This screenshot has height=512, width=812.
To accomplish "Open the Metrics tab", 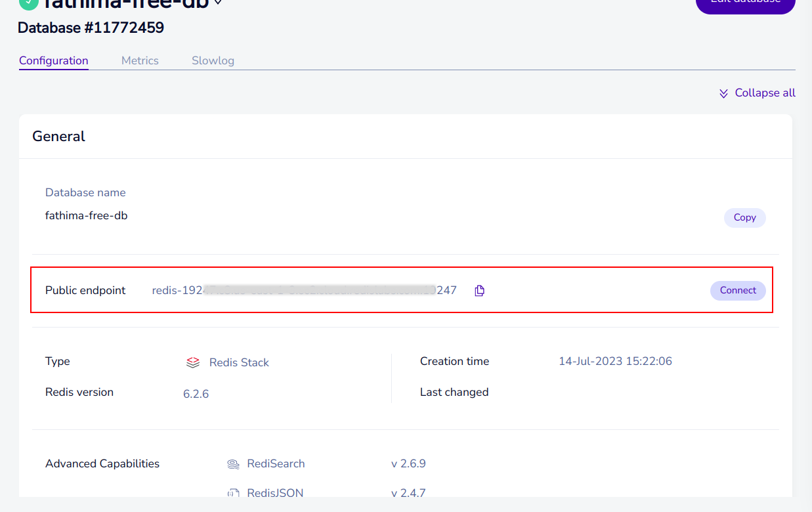I will pyautogui.click(x=140, y=60).
